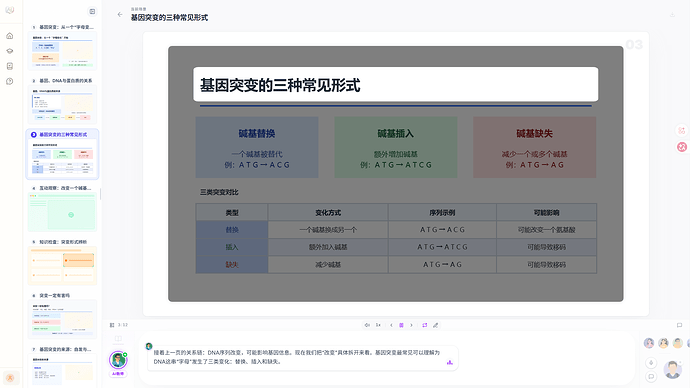Click the 可能影响 table header
690x388 pixels.
coord(547,212)
